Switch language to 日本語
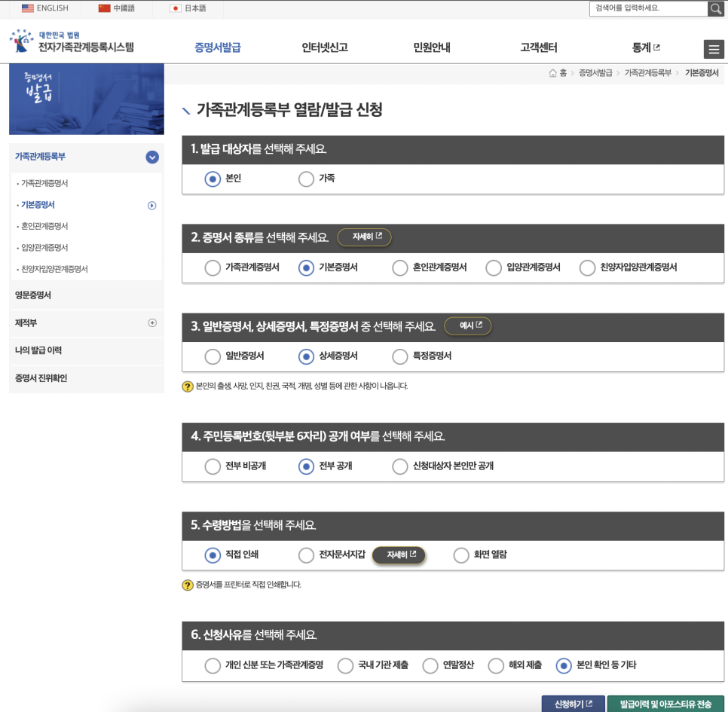Viewport: 728px width, 712px height. coord(188,8)
